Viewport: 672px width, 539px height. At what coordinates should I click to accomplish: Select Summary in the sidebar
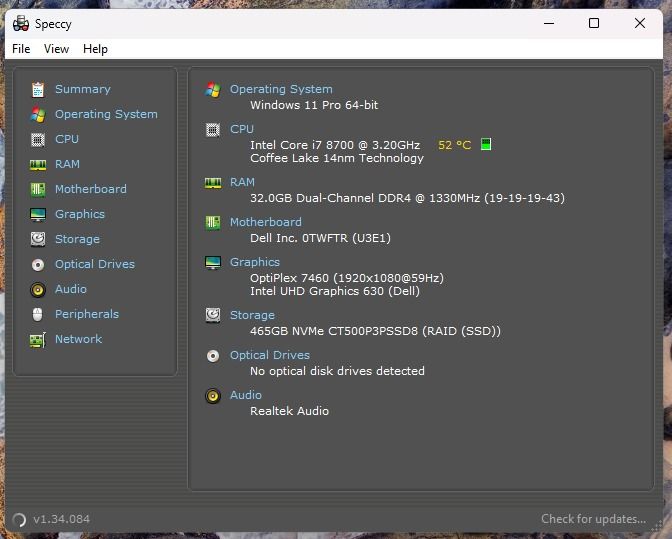83,89
